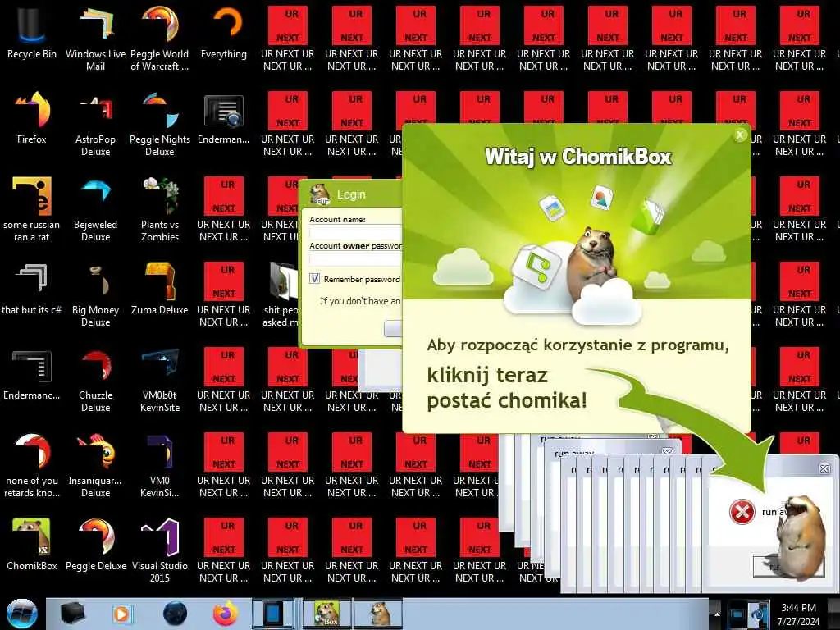This screenshot has height=630, width=840.
Task: Select the Insaniquar... Deluxe fish icon
Action: pyautogui.click(x=95, y=465)
